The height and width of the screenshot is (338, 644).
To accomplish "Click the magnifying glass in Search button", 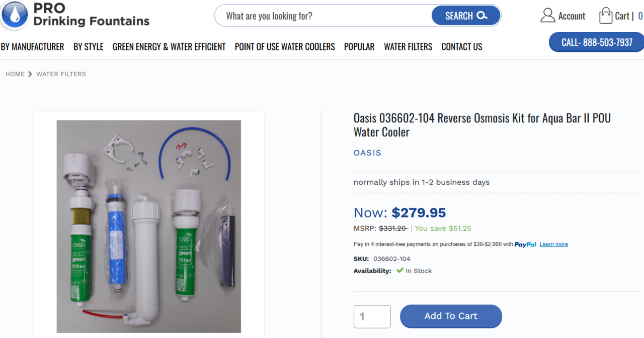I will pos(482,16).
